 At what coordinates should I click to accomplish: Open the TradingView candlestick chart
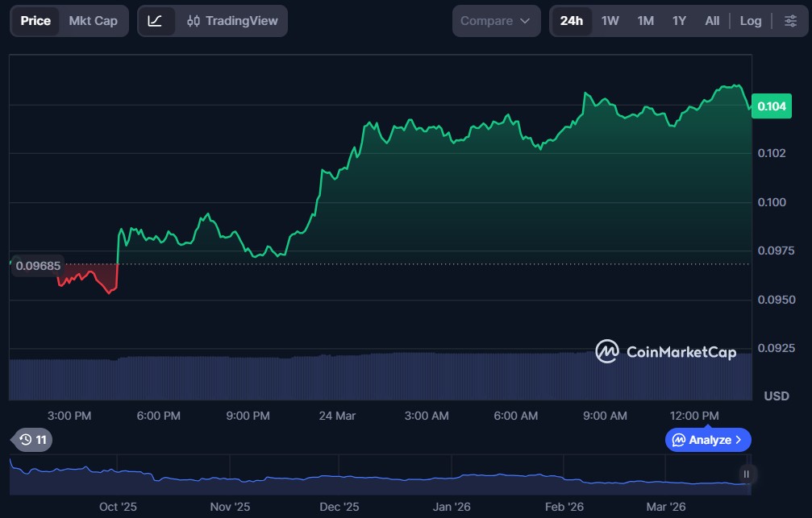(x=231, y=21)
